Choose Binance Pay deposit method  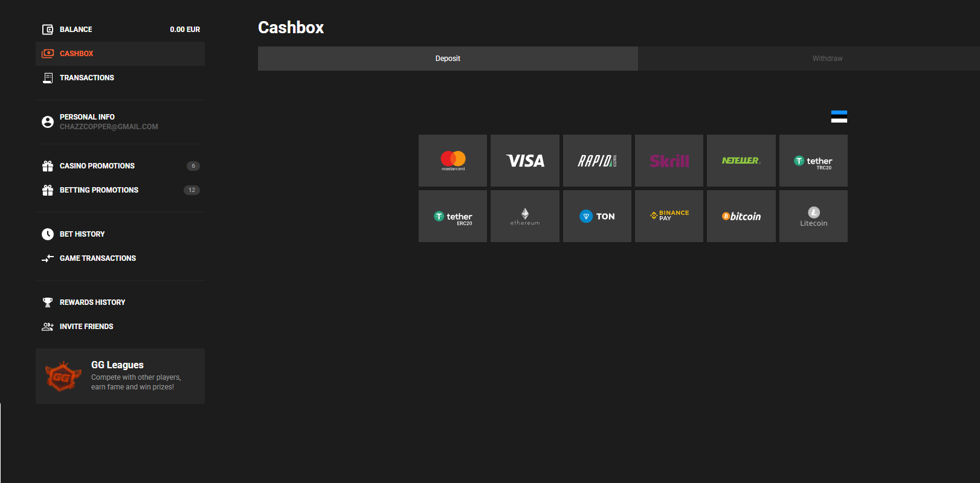(x=669, y=216)
